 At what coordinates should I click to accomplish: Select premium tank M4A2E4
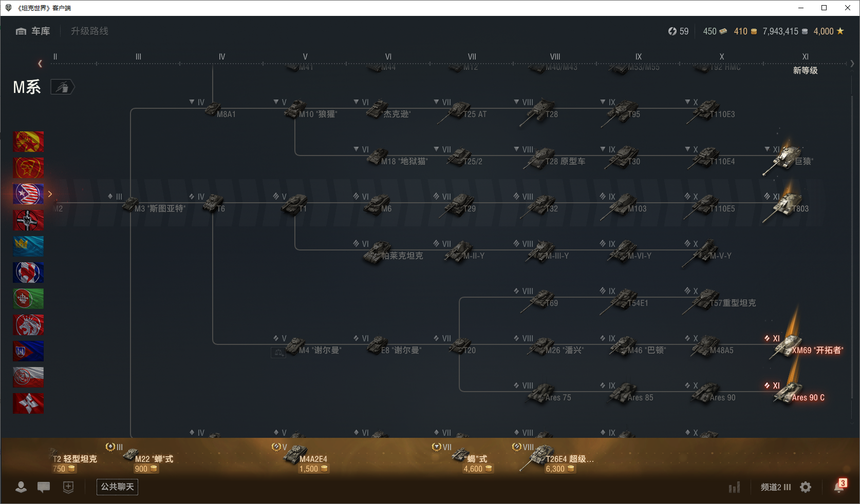point(301,458)
